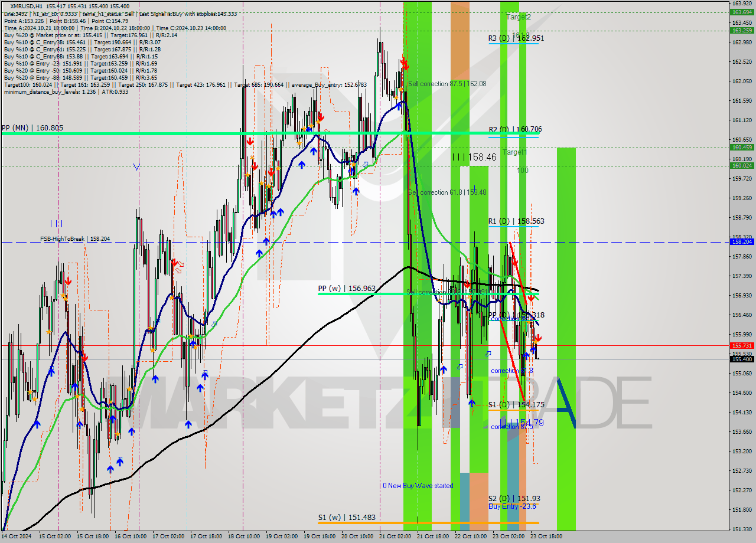Viewport: 756px width, 543px height.
Task: Click the 'minimum_distance_buy_levels: 1.236' info line
Action: (66, 91)
